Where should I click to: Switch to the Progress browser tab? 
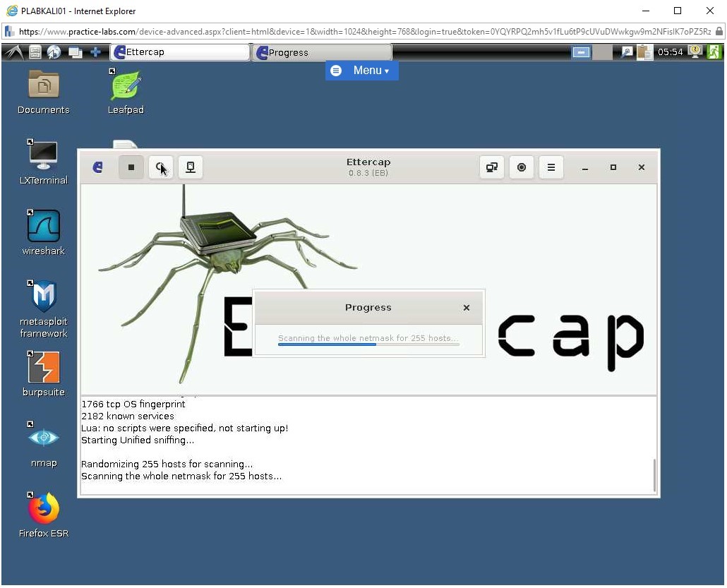click(x=321, y=52)
